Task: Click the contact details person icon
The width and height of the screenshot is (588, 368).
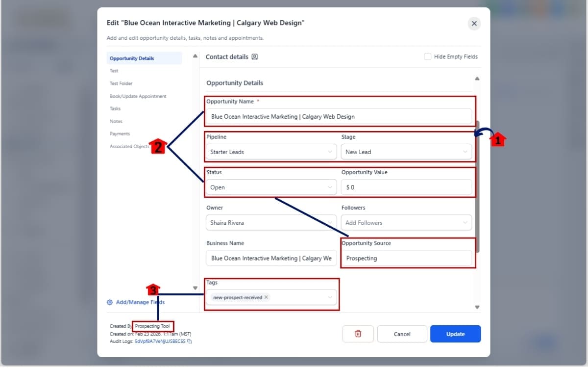Action: click(254, 57)
